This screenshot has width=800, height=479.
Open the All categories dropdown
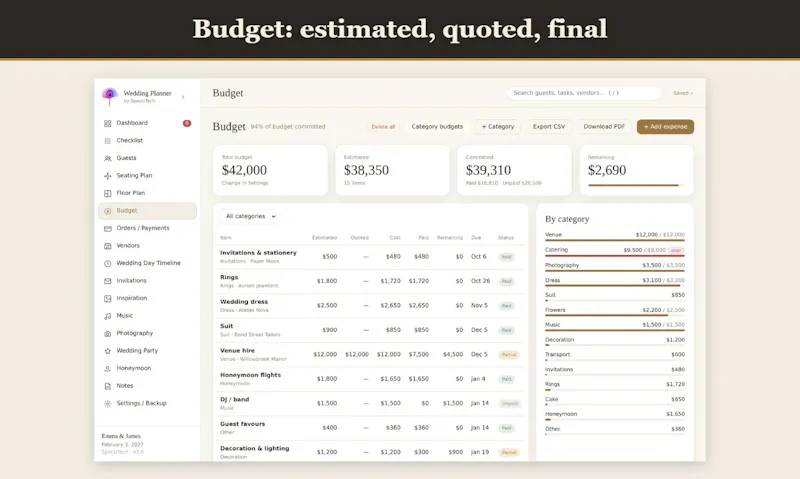(x=249, y=216)
